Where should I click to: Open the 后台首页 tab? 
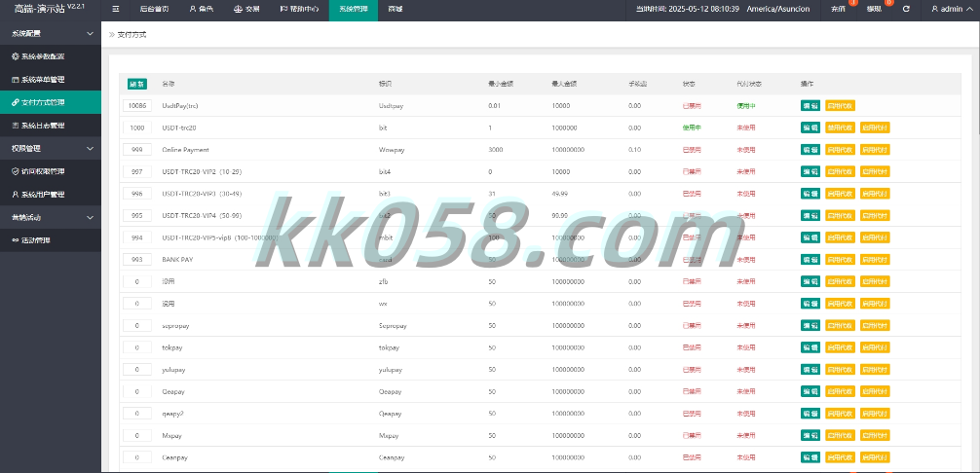point(154,10)
